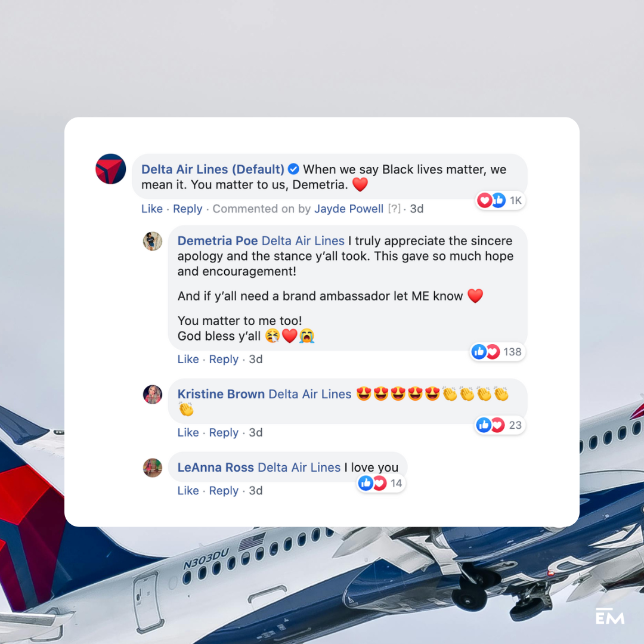Open the 23 reactions on Kristine's comment
The width and height of the screenshot is (644, 644).
(x=500, y=425)
